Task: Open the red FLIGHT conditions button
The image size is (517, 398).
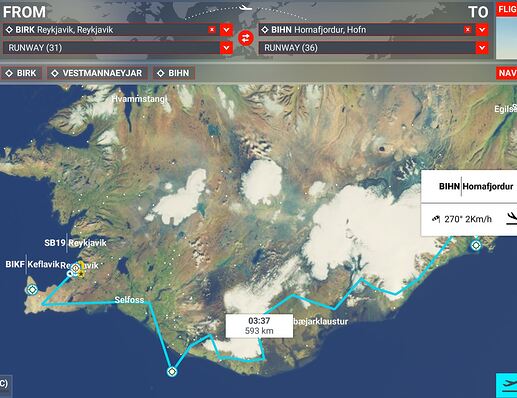Action: pos(507,9)
